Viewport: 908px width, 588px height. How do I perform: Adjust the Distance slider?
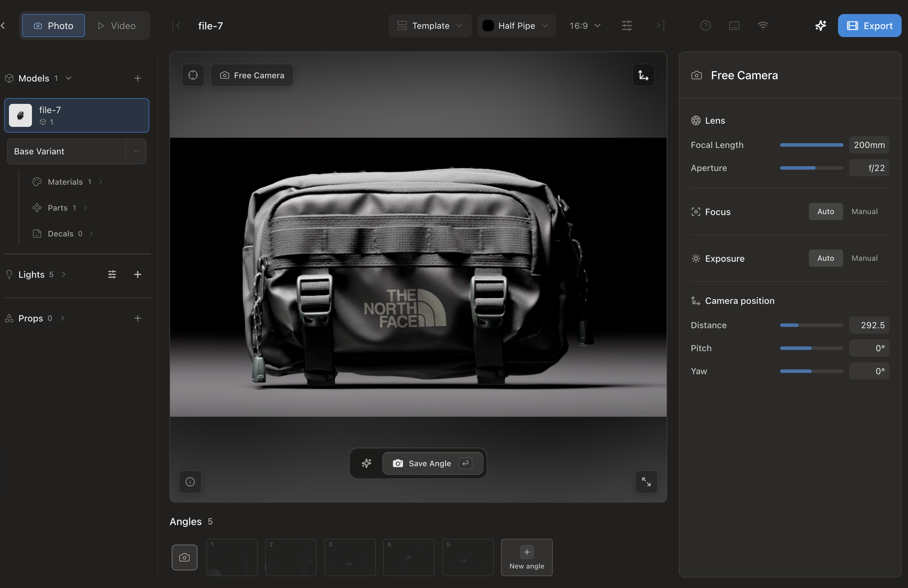pos(811,325)
